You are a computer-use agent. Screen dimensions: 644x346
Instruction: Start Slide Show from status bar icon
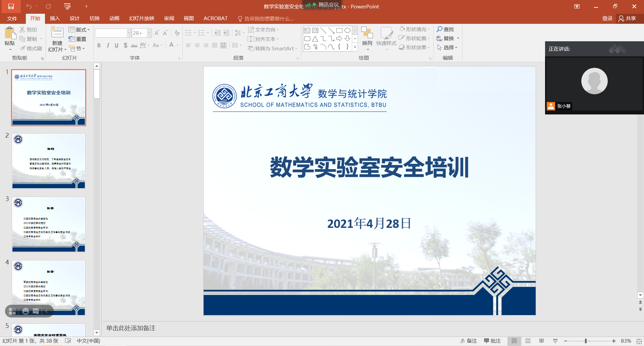555,341
